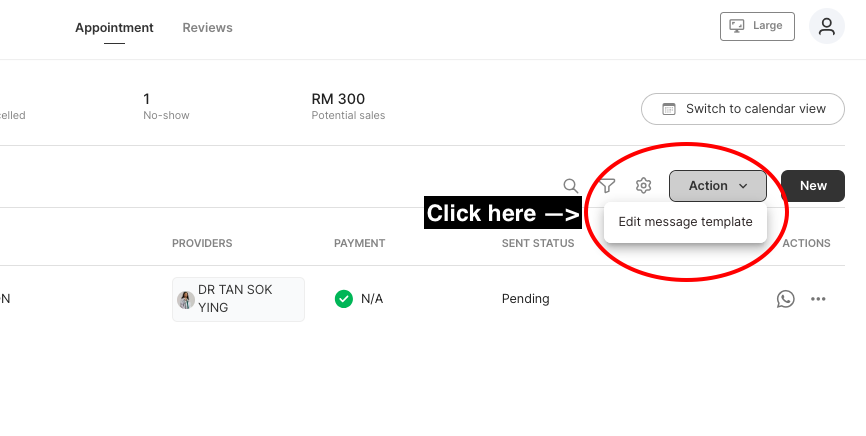Image resolution: width=866 pixels, height=436 pixels.
Task: Click the Action dropdown chevron arrow
Action: click(x=743, y=186)
